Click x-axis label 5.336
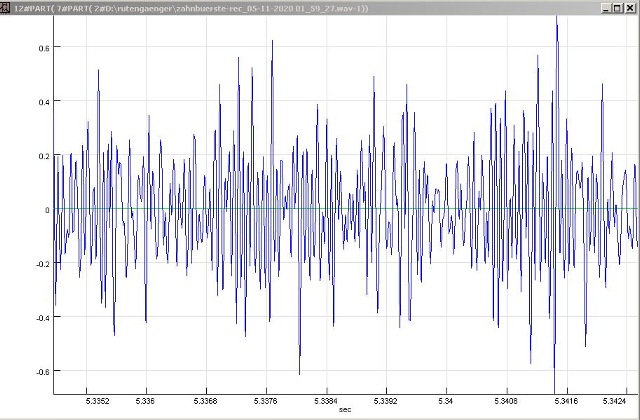Viewport: 640px width, 420px height. click(145, 401)
